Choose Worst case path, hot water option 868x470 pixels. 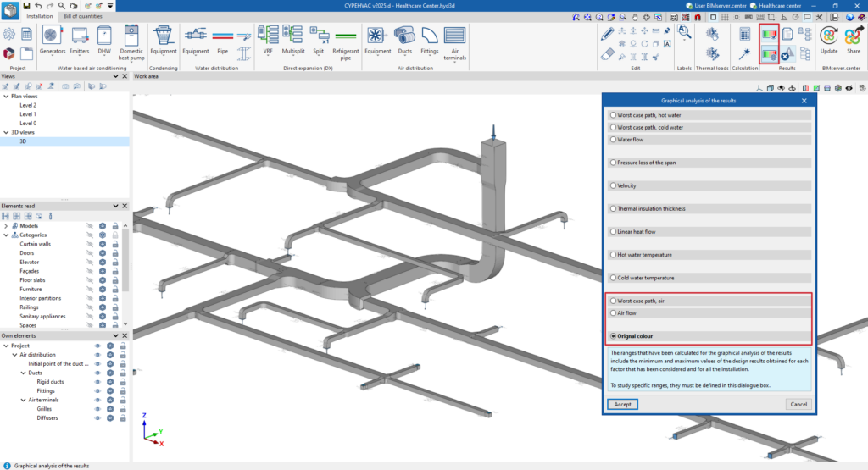point(614,114)
